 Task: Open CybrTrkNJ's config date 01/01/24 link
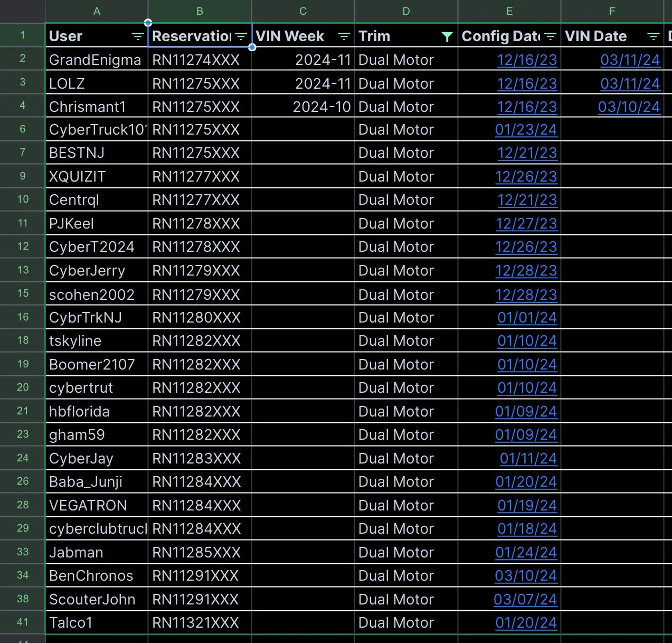[x=527, y=318]
